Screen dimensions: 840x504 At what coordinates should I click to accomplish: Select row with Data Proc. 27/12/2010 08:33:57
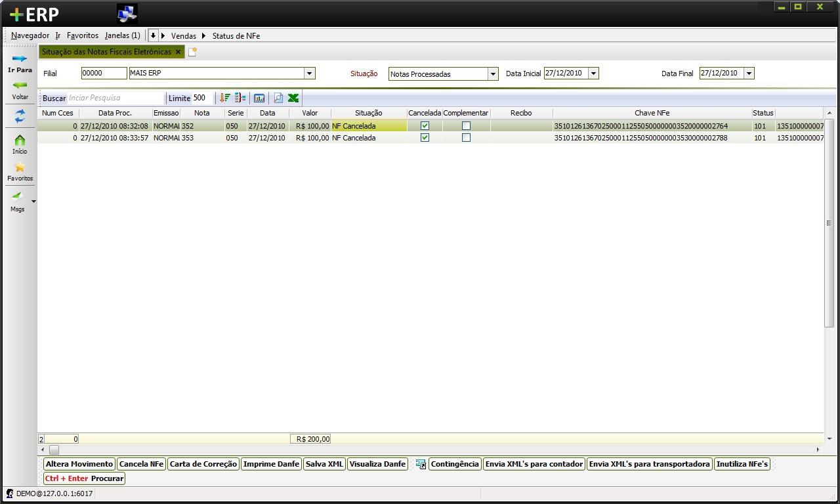430,138
